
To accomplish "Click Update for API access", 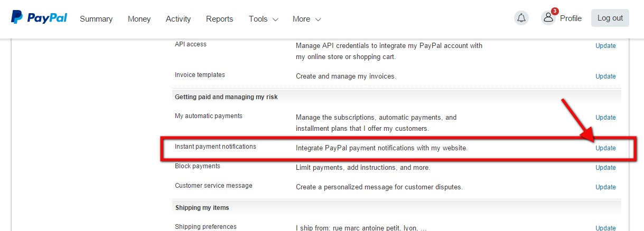I will [x=605, y=46].
